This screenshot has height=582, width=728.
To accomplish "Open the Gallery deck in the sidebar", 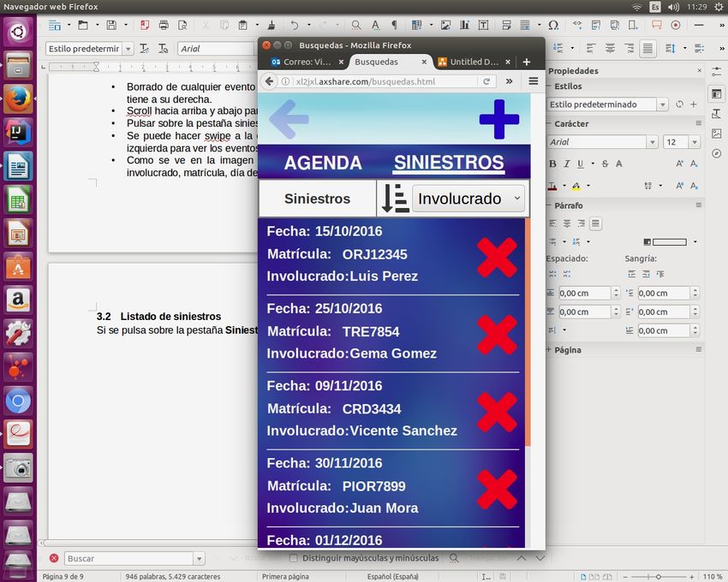I will pos(716,133).
